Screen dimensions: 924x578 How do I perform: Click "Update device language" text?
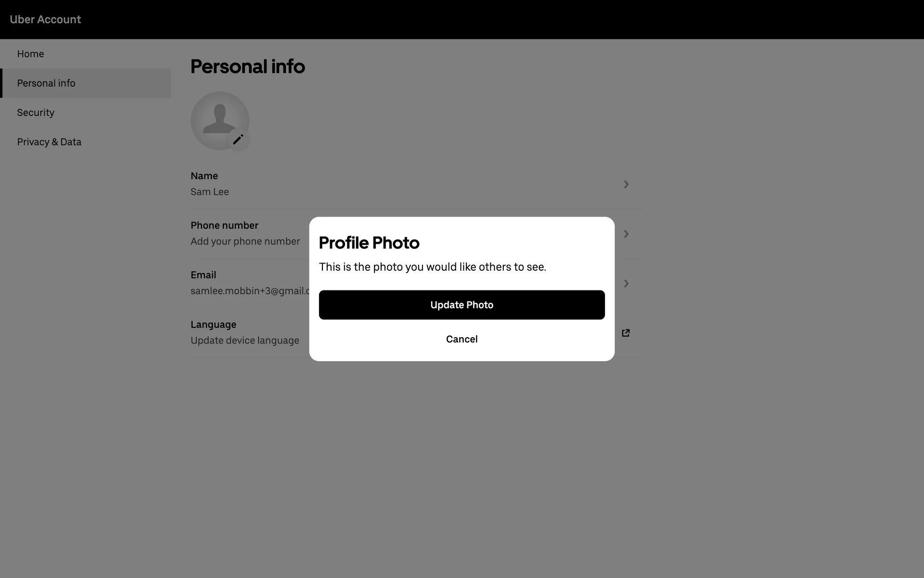click(245, 341)
